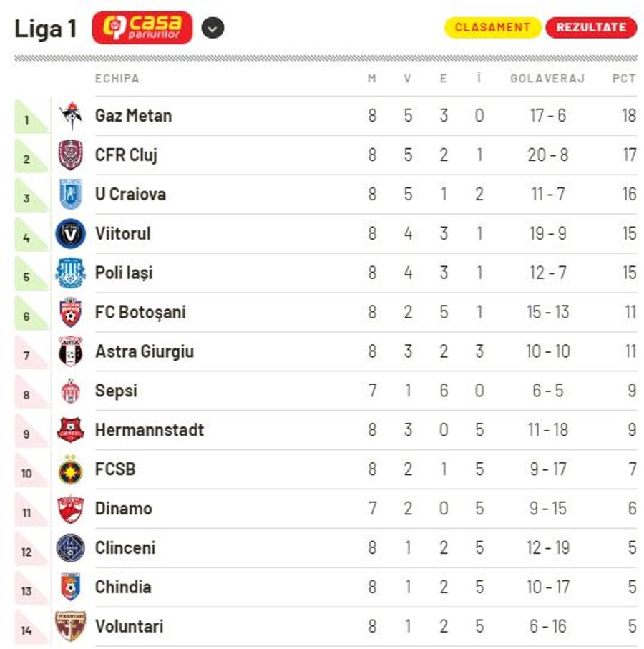This screenshot has height=649, width=644.
Task: Open the Casa Pariurilor sponsor logo
Action: [x=142, y=28]
